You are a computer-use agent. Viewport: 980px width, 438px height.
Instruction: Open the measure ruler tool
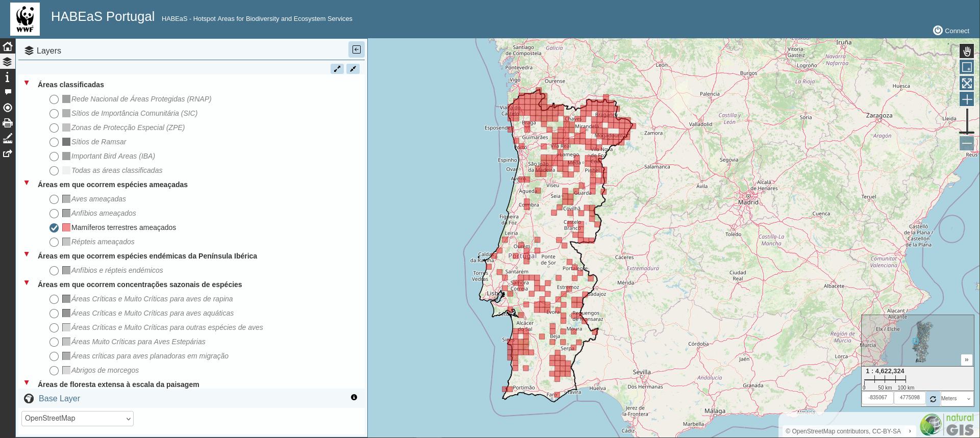(x=8, y=138)
